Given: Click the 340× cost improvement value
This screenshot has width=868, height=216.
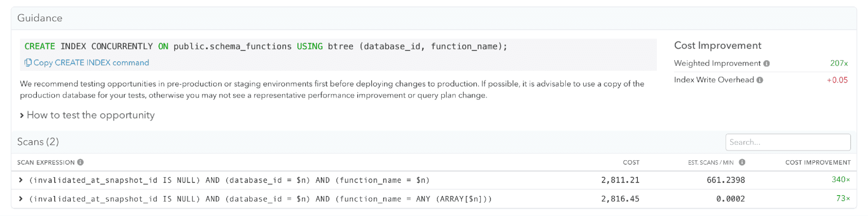Looking at the screenshot, I should coord(841,179).
